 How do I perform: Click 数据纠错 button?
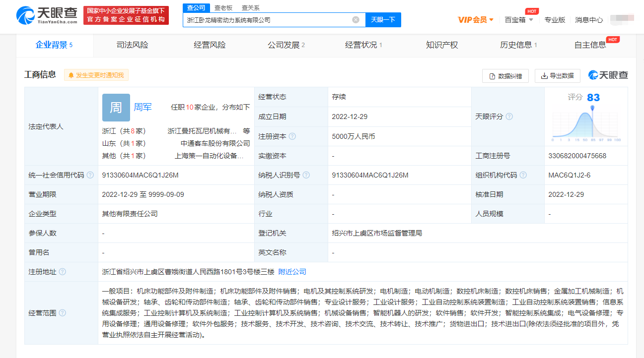tap(505, 76)
